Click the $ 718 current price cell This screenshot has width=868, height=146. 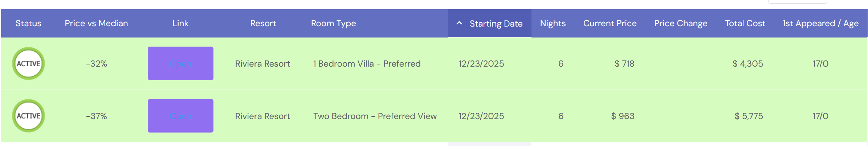pyautogui.click(x=624, y=64)
